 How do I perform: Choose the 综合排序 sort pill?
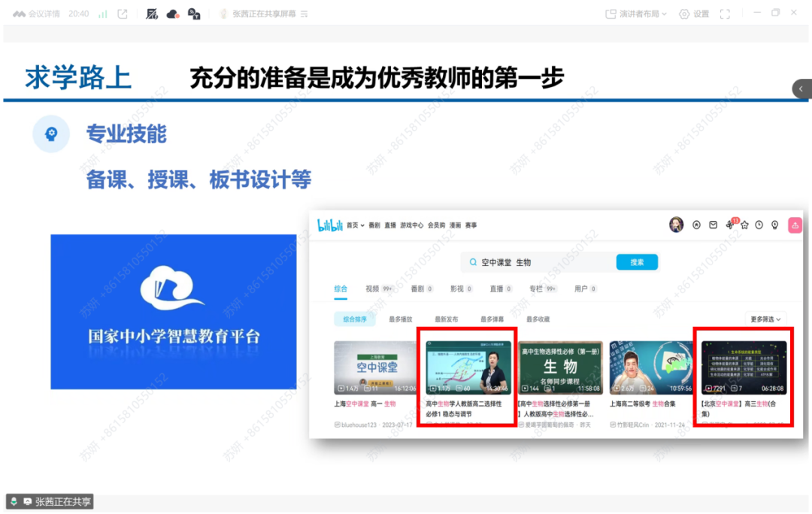click(355, 319)
